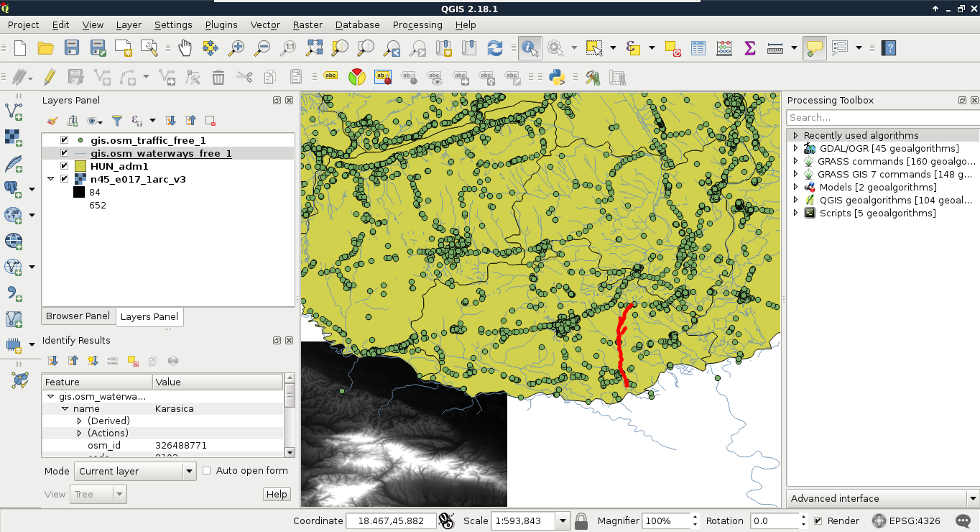Enable the Auto open form checkbox
980x532 pixels.
coord(207,471)
